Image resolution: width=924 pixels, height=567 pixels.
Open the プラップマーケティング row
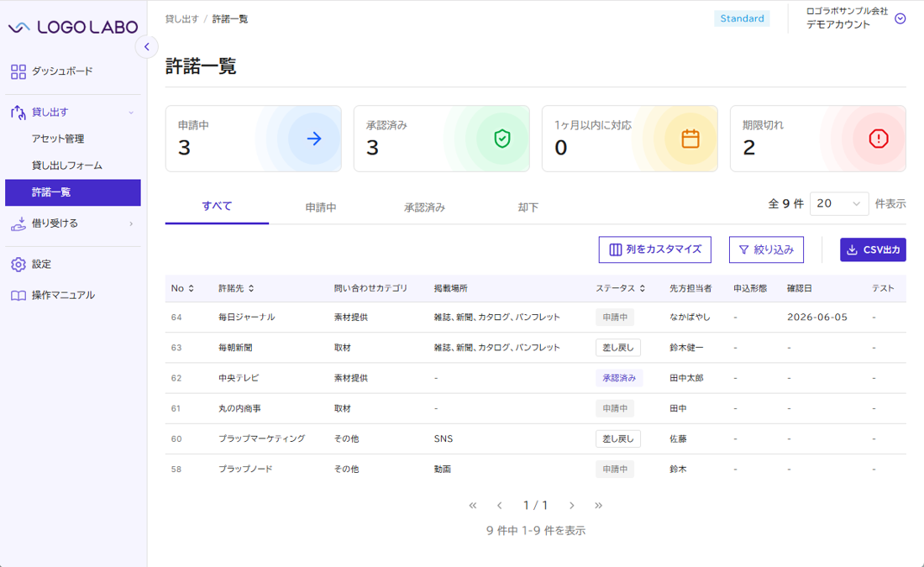click(536, 438)
